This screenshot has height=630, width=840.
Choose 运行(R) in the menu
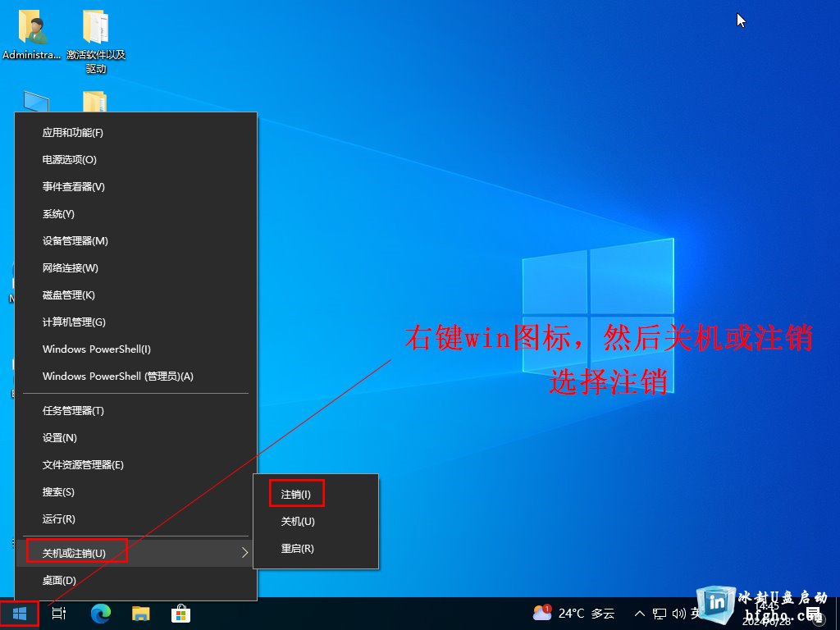(136, 519)
